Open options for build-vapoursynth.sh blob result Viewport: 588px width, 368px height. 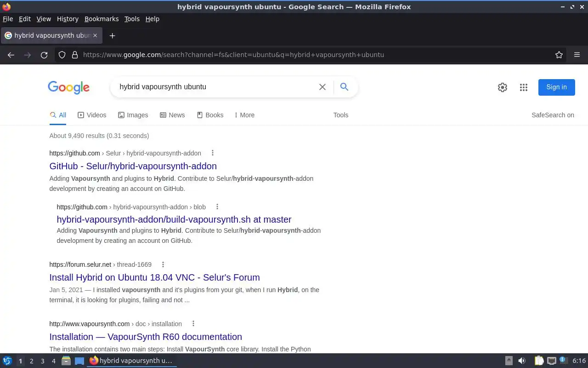click(217, 207)
